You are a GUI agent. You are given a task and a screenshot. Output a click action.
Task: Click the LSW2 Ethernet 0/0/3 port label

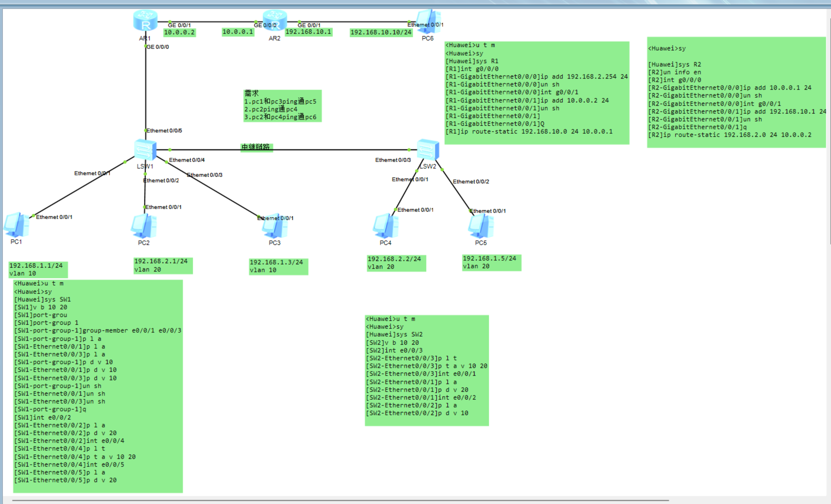[393, 160]
